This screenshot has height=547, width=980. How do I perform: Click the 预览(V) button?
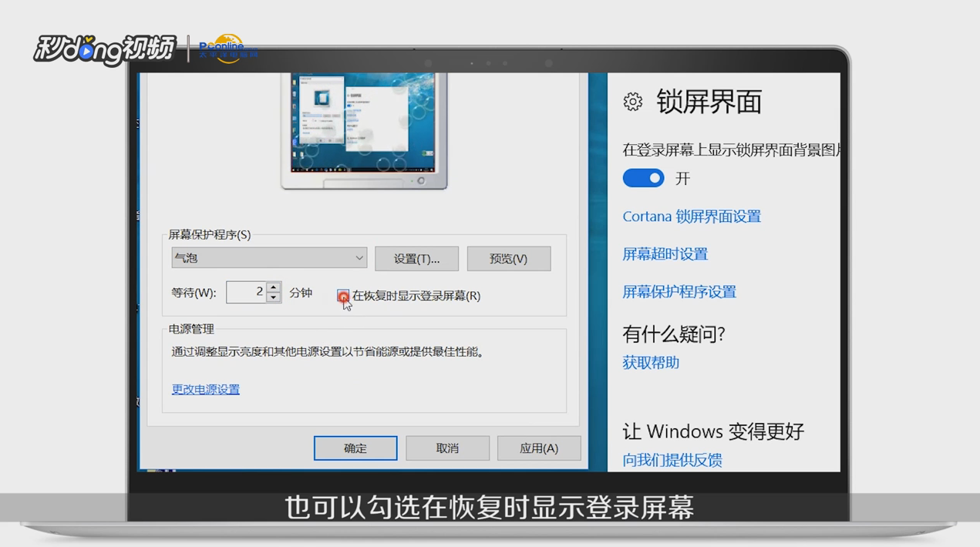point(509,259)
